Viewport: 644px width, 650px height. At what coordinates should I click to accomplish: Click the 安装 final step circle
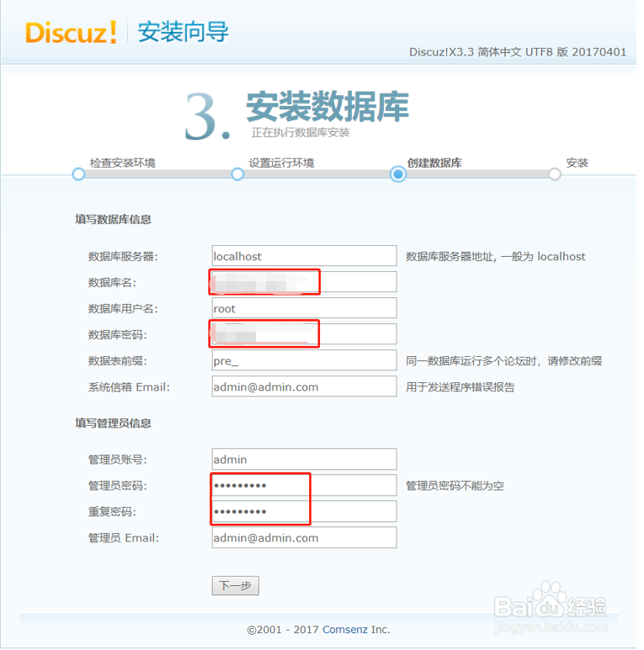click(x=555, y=174)
